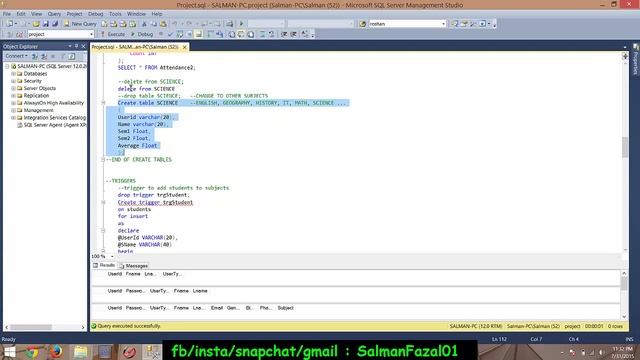Click the Results to File icon
The image size is (640, 360).
click(251, 34)
